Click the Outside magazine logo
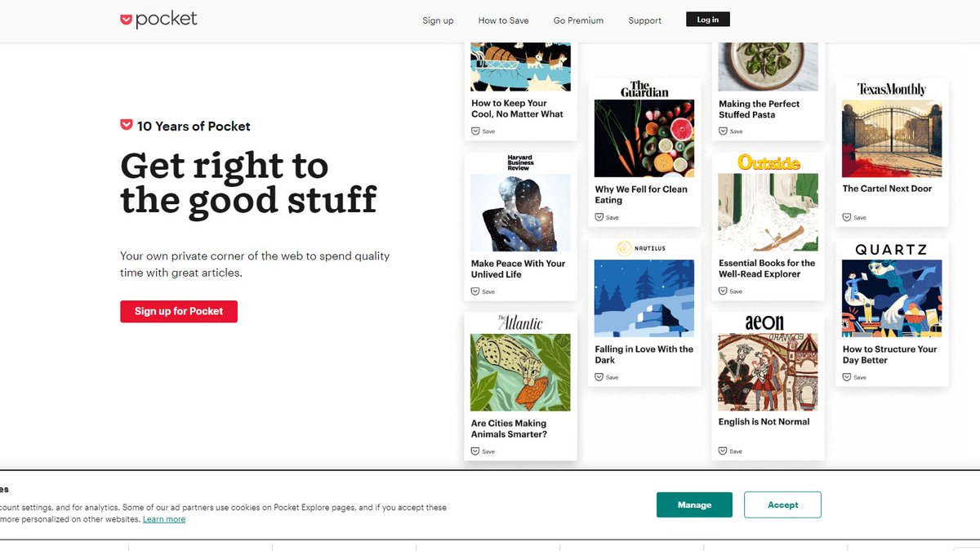 click(x=768, y=162)
